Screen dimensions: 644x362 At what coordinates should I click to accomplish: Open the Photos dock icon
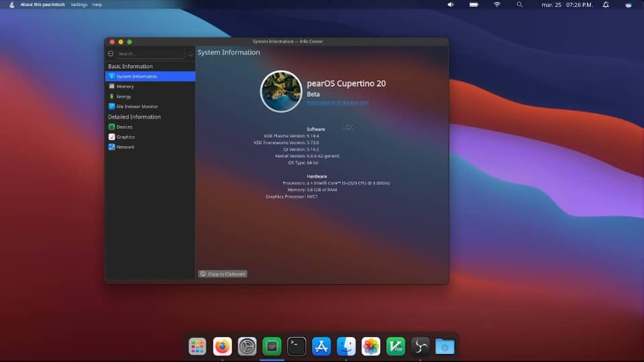point(371,347)
